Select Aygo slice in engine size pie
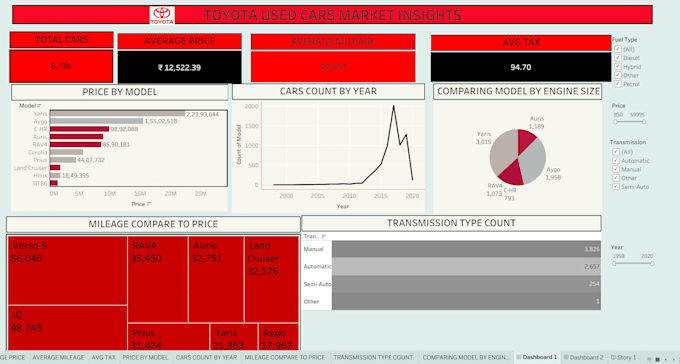This screenshot has width=680, height=364. [533, 161]
